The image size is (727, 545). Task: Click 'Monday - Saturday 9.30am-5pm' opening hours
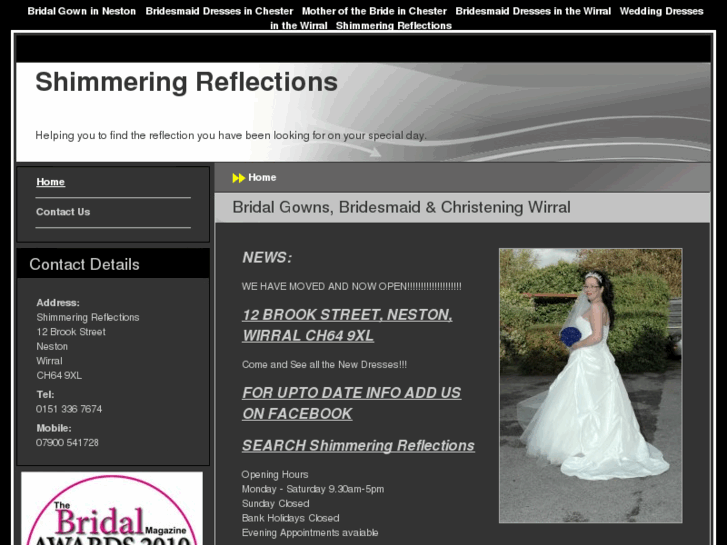313,489
